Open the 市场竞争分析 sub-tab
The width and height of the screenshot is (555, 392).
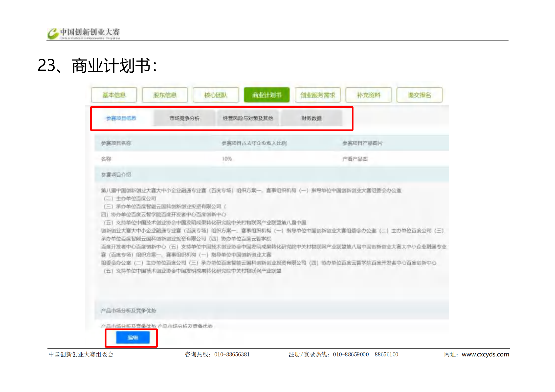(184, 118)
